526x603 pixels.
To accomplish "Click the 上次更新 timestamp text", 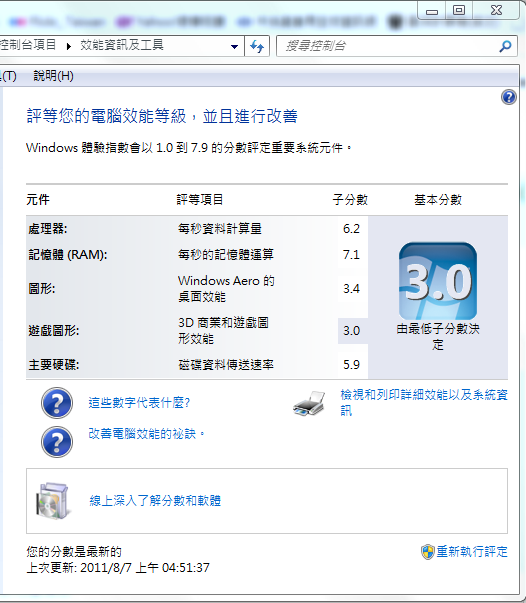I will click(x=118, y=568).
